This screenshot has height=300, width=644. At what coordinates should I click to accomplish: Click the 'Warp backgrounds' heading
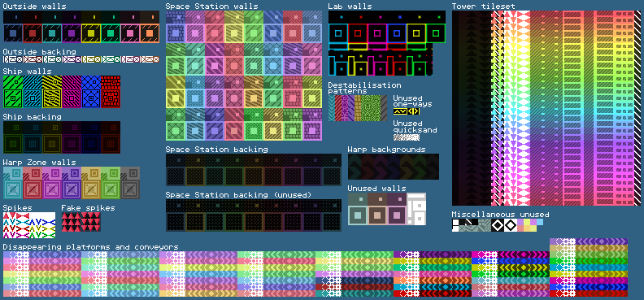point(386,150)
